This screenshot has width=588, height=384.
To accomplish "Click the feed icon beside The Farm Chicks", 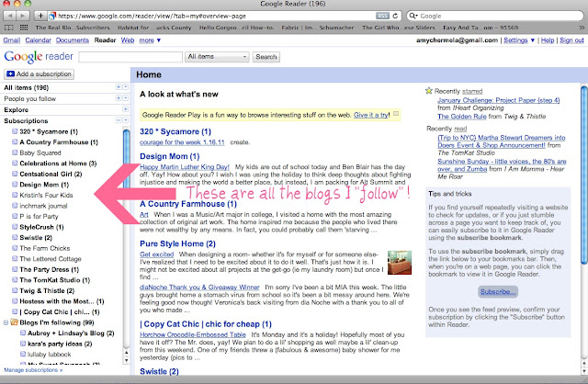I will click(x=15, y=248).
